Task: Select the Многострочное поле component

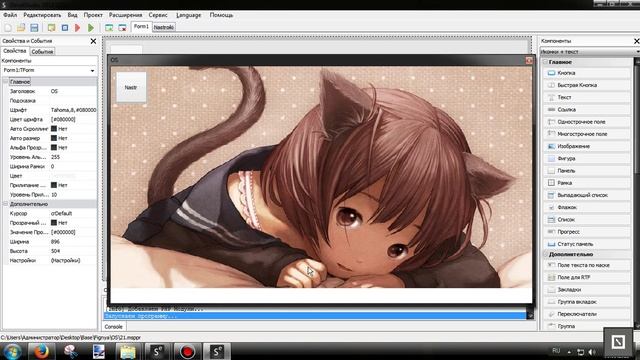Action: pos(587,134)
